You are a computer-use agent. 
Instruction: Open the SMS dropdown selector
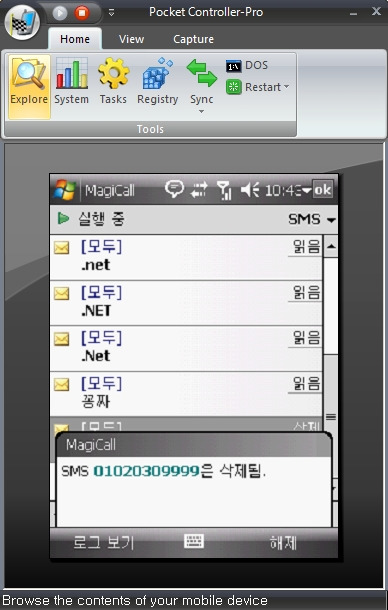tap(312, 219)
